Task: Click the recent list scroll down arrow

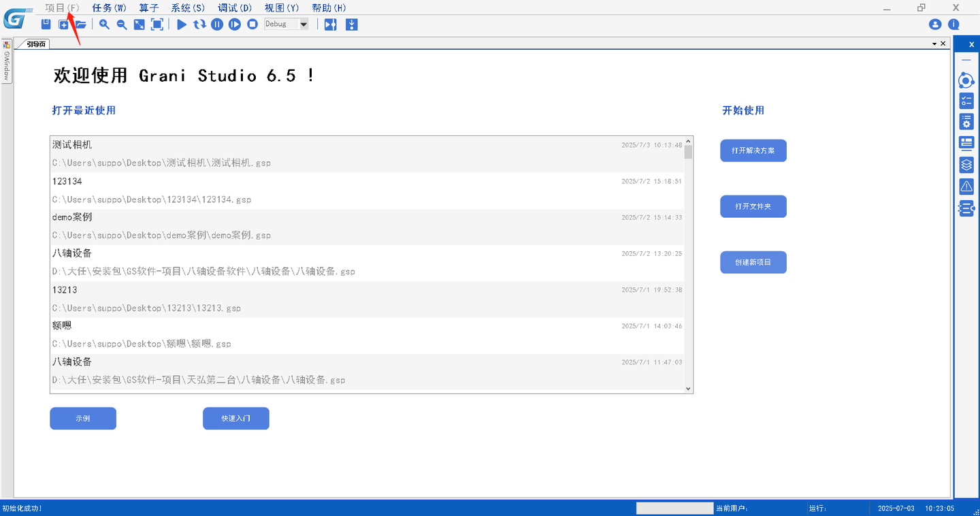Action: (688, 389)
